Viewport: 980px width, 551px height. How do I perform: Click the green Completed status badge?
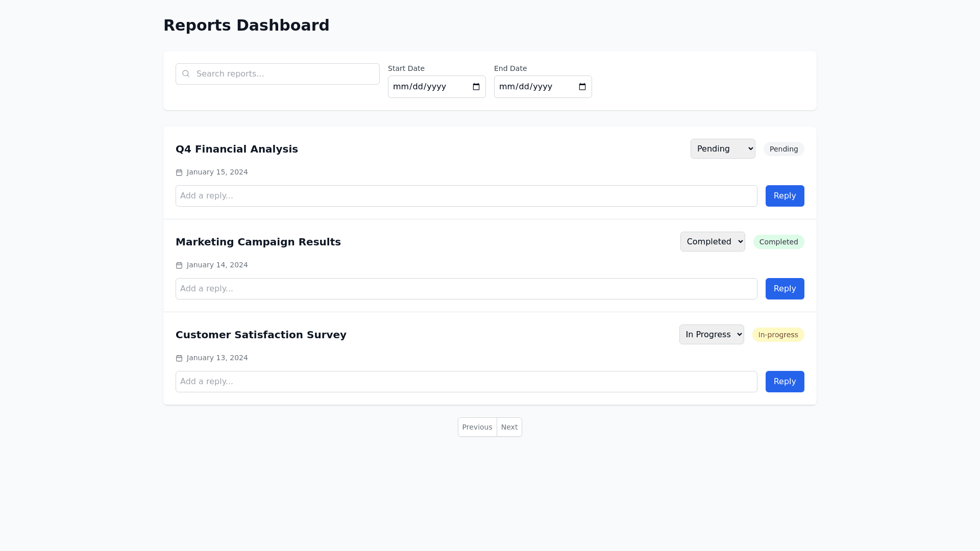(x=778, y=242)
